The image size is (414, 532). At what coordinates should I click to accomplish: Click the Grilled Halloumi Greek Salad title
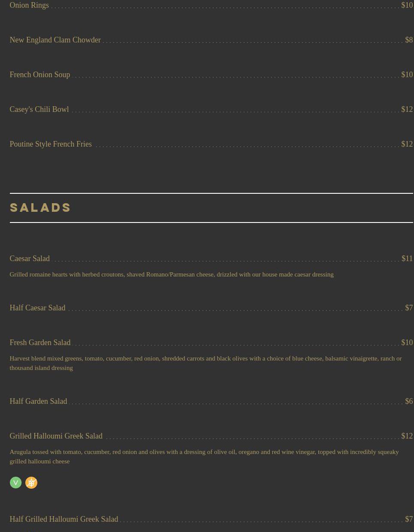point(56,436)
